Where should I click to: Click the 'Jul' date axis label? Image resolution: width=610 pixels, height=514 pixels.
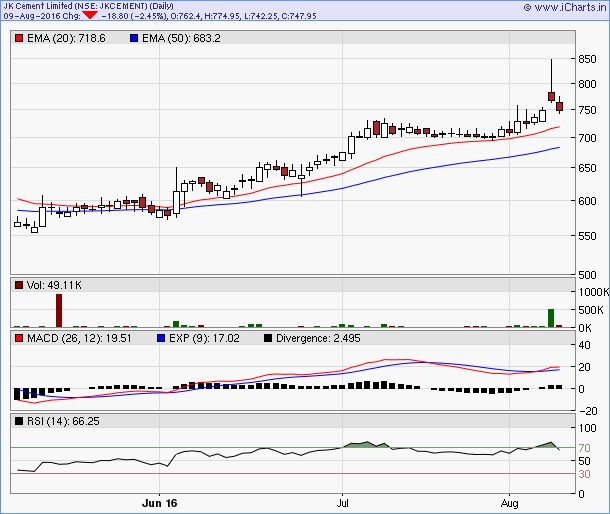(x=342, y=503)
